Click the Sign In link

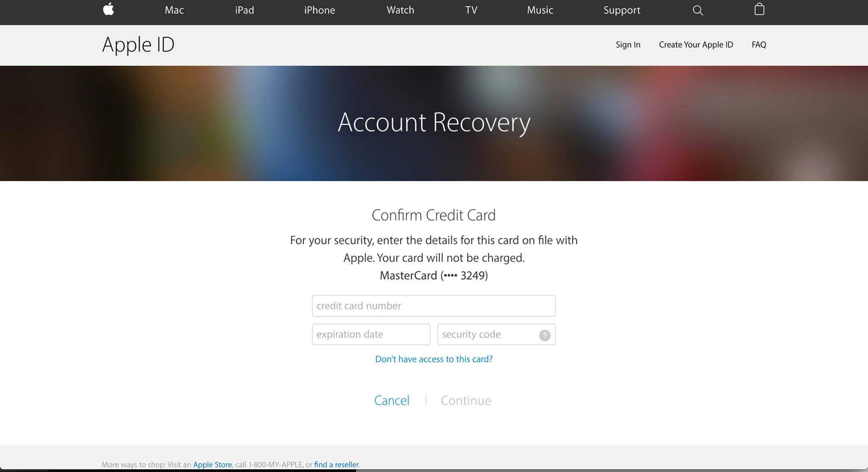coord(628,44)
